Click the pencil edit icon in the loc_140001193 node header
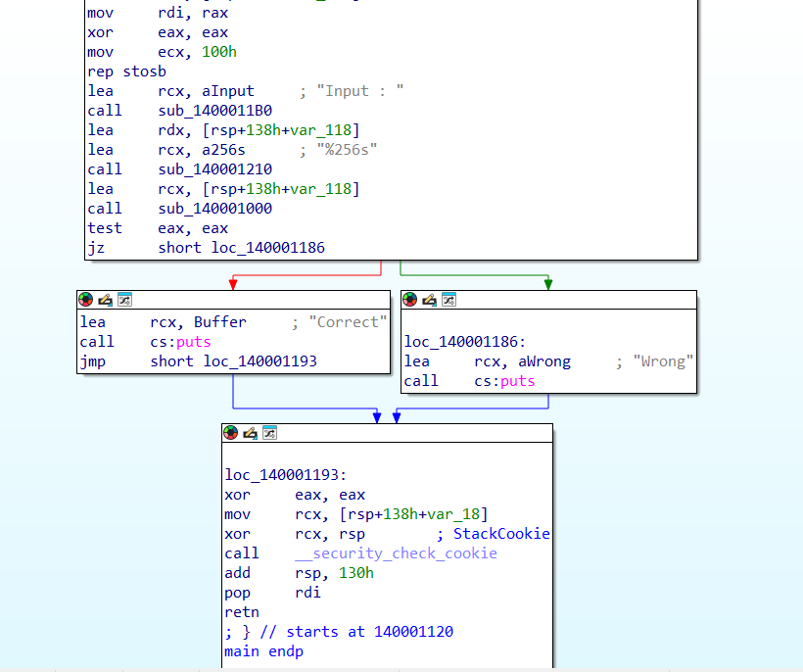803x672 pixels. click(251, 433)
